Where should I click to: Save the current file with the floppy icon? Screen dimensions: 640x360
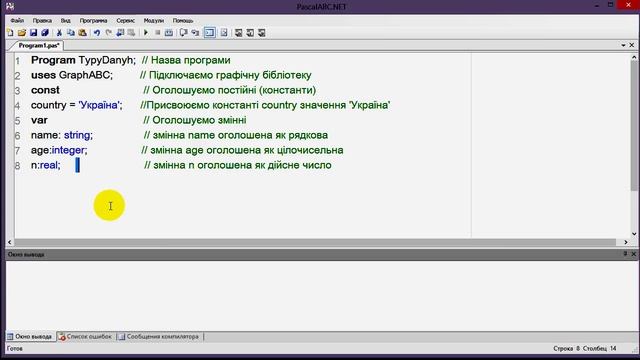[33, 33]
